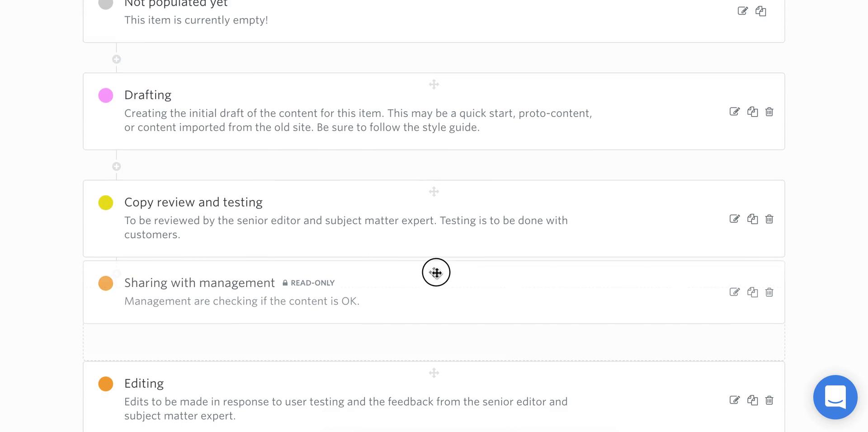Edit the Editing status
Screen dimensions: 868x432
click(735, 400)
